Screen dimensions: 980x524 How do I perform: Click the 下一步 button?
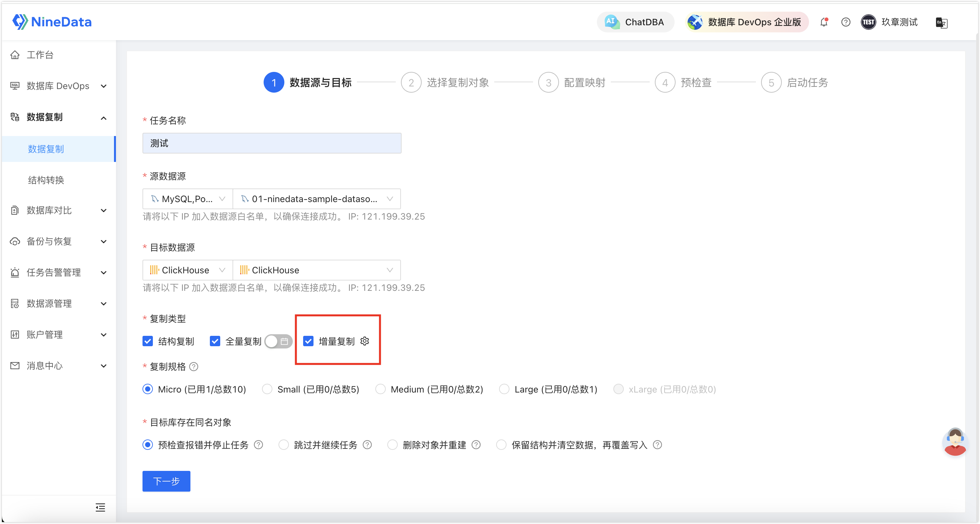166,481
